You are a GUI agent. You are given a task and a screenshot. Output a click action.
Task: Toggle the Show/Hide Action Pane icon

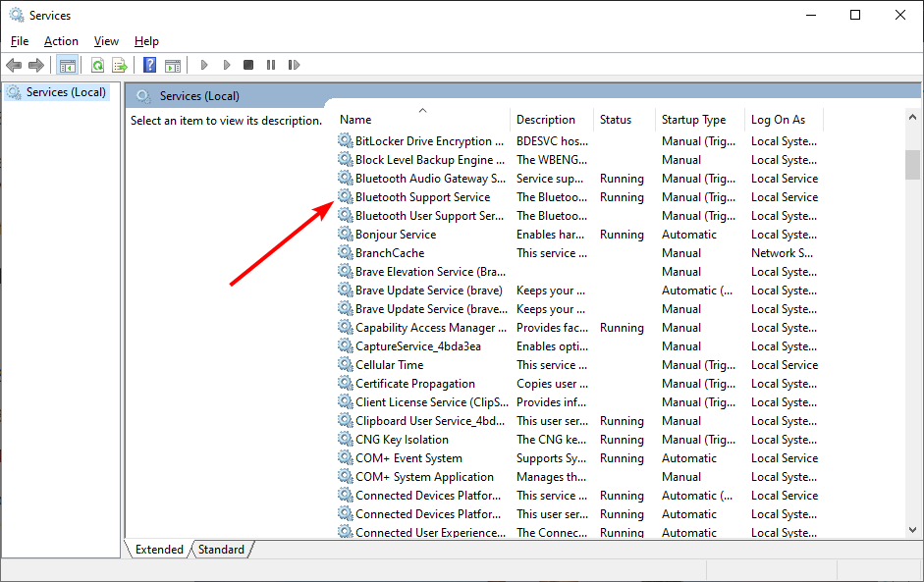(x=173, y=65)
